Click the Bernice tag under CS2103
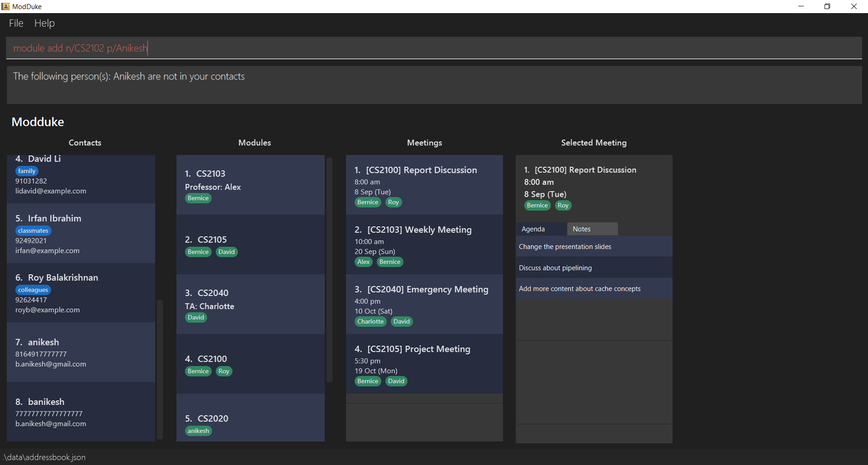Image resolution: width=868 pixels, height=465 pixels. [x=198, y=198]
